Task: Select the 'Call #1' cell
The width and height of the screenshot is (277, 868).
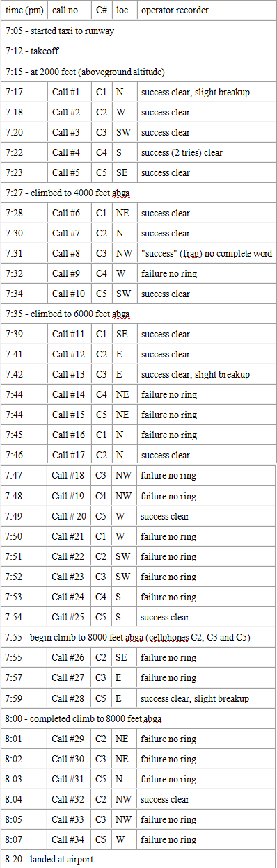Action: [x=69, y=92]
